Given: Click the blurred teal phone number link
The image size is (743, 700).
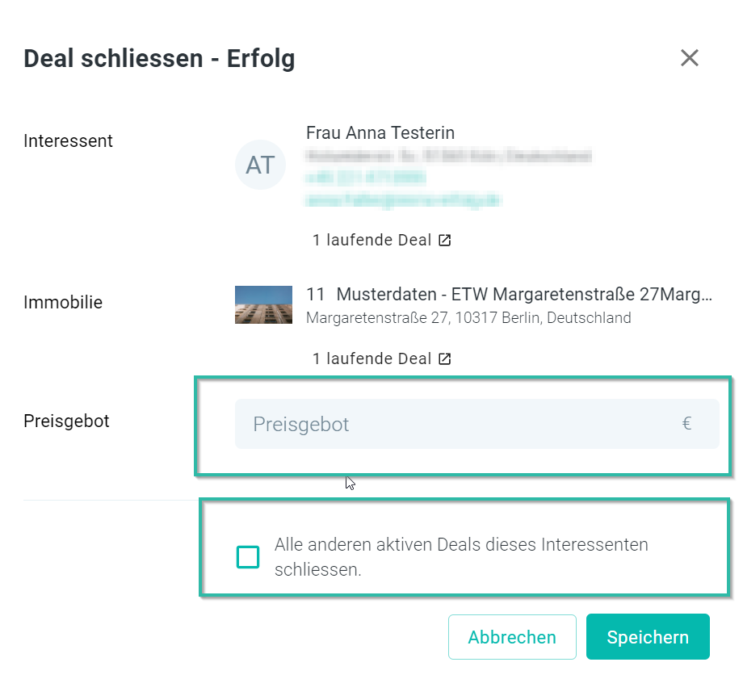Looking at the screenshot, I should coord(365,178).
